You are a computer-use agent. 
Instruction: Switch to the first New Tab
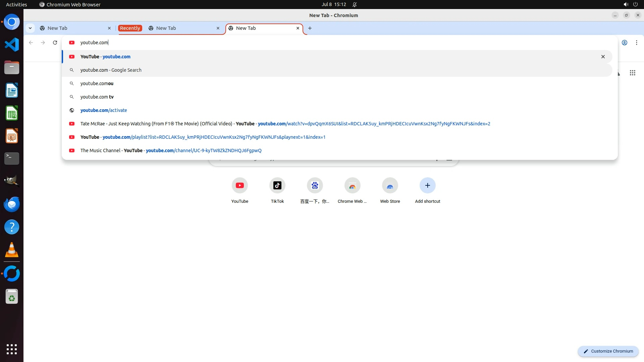click(74, 28)
